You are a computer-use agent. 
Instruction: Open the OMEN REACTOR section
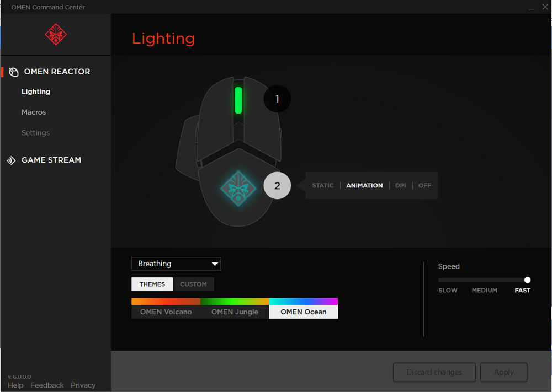(57, 72)
